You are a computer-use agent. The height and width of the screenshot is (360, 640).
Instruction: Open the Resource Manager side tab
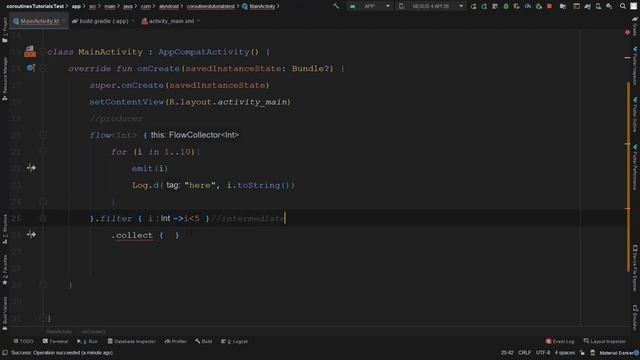coord(5,79)
